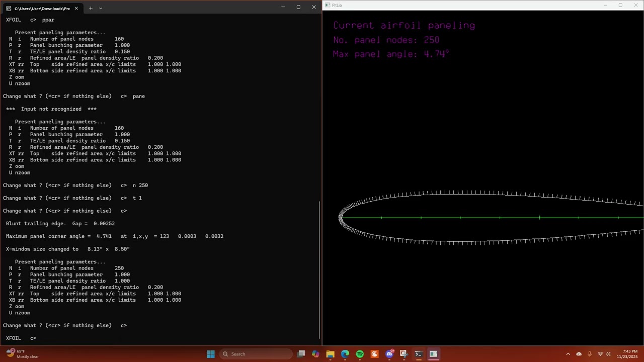Open Microsoft Edge from the taskbar
The height and width of the screenshot is (362, 644).
click(345, 354)
